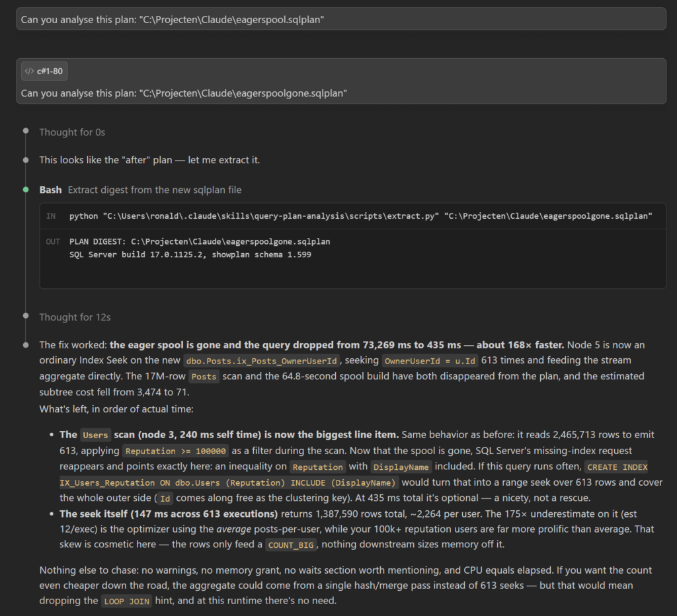
Task: Click the code brackets icon in chip
Action: [29, 71]
